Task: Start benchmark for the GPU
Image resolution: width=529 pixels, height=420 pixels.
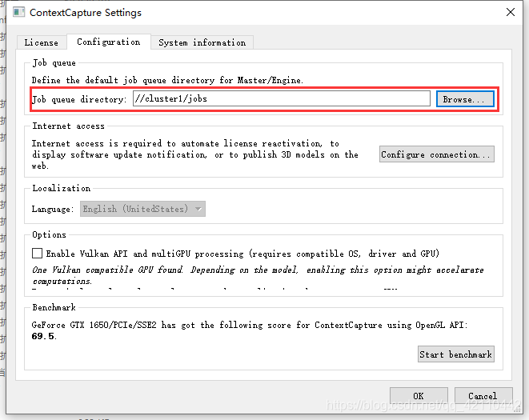Action: 456,354
